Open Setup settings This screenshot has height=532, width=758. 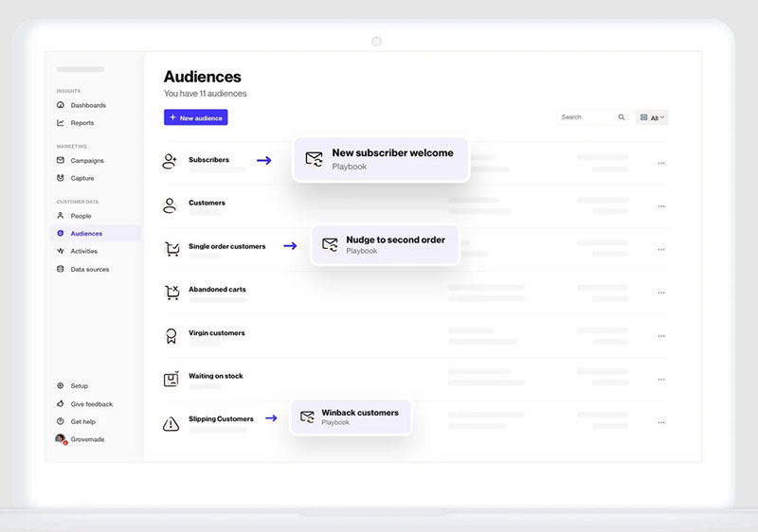[x=79, y=386]
